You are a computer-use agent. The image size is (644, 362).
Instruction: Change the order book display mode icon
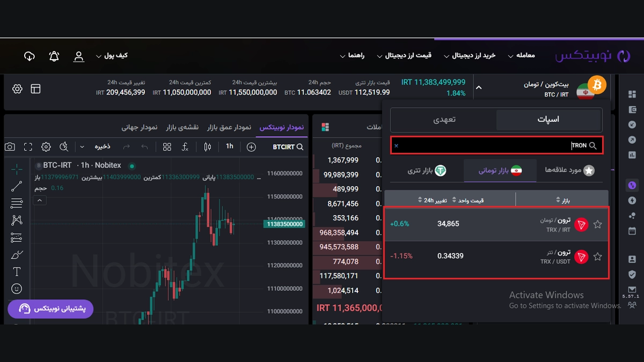click(325, 127)
